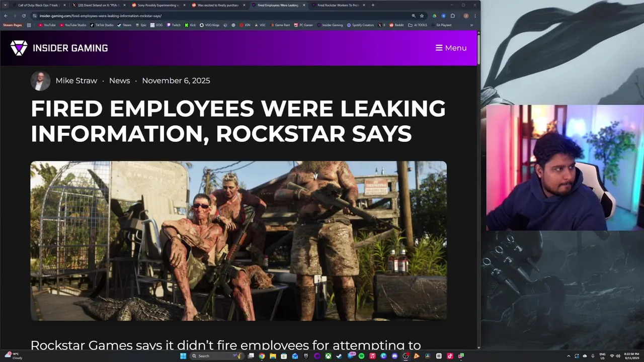Open Google Chrome from the taskbar

(262, 356)
